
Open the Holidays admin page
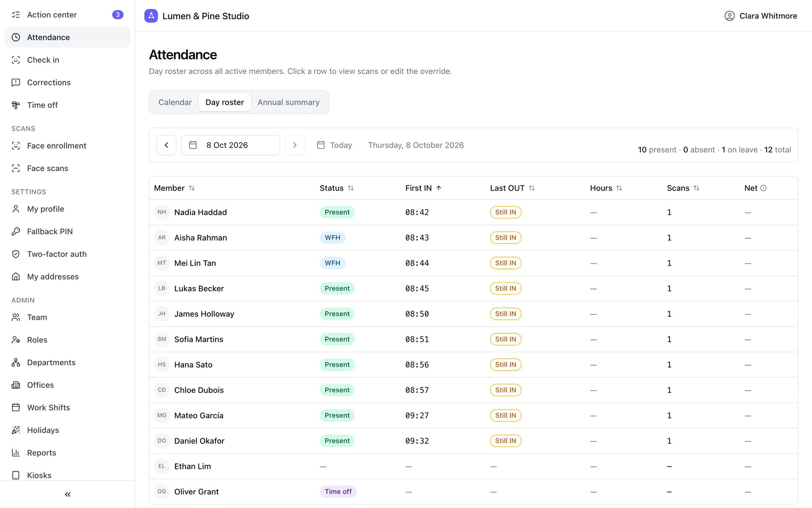pyautogui.click(x=67, y=430)
